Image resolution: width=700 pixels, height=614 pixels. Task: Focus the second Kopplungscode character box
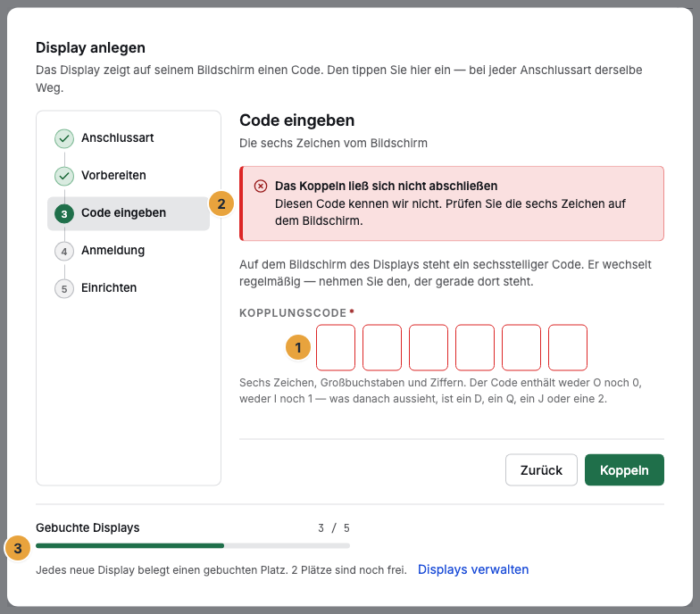tap(382, 348)
